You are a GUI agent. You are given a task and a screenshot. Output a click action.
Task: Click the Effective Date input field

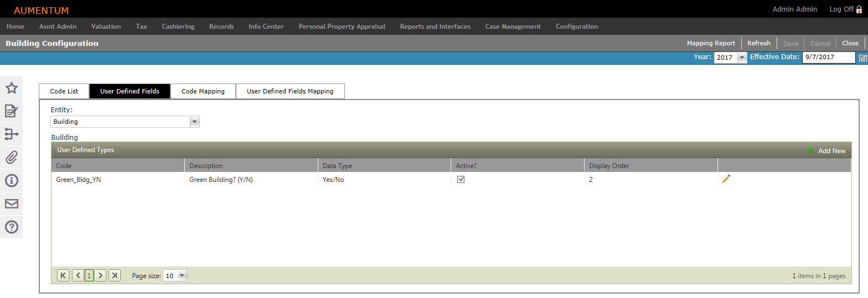(x=828, y=57)
